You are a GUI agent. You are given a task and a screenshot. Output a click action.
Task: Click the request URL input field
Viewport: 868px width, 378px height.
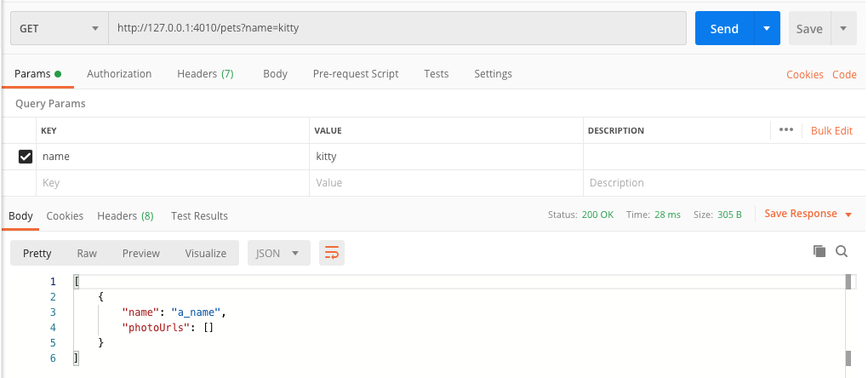click(397, 28)
